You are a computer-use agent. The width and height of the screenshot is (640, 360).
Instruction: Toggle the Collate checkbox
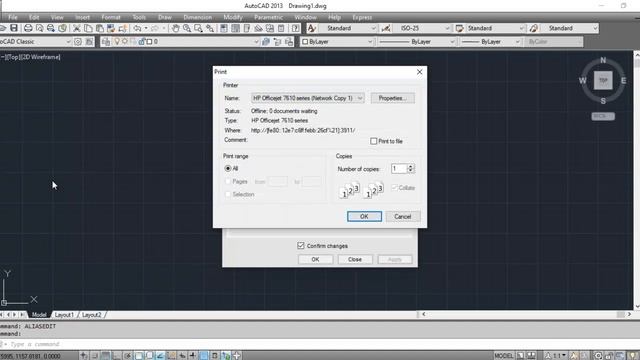pos(394,188)
